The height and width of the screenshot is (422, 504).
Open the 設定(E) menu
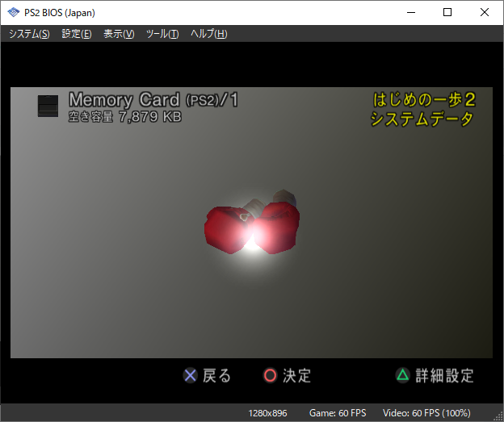tap(77, 34)
